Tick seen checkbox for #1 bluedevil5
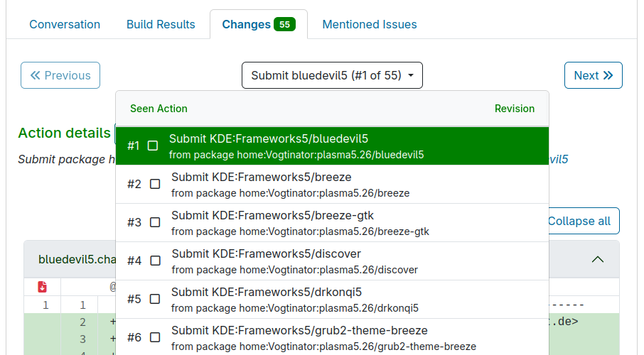This screenshot has width=644, height=355. point(153,146)
